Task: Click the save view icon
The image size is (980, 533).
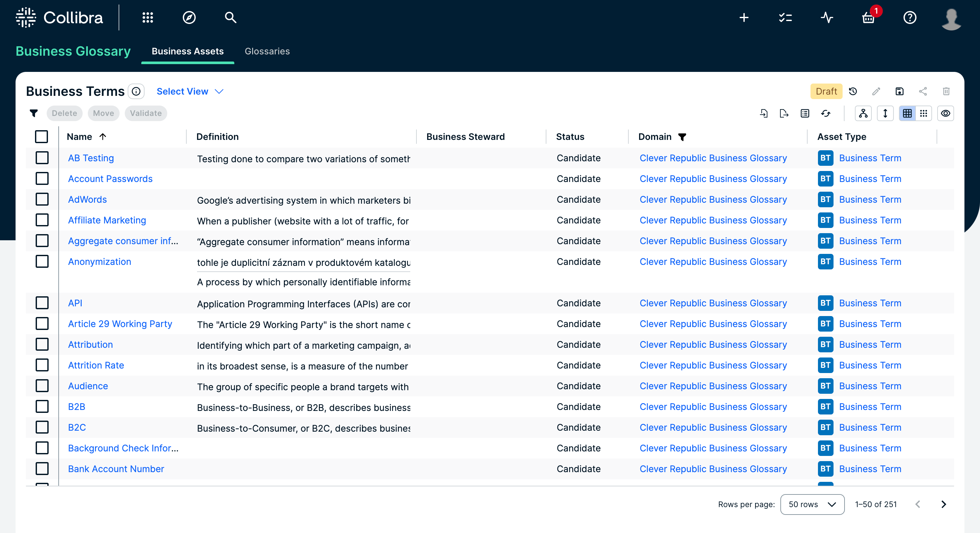Action: click(x=899, y=91)
